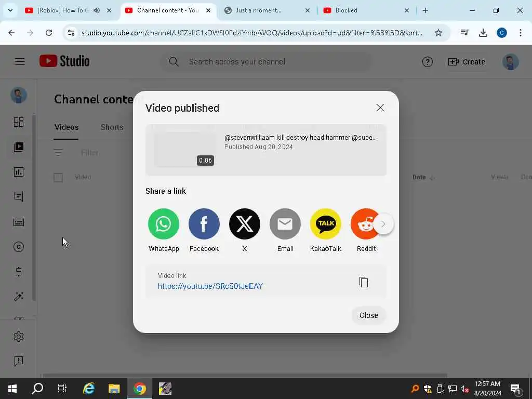Open Copyright in the sidebar
The image size is (532, 399).
click(x=19, y=247)
